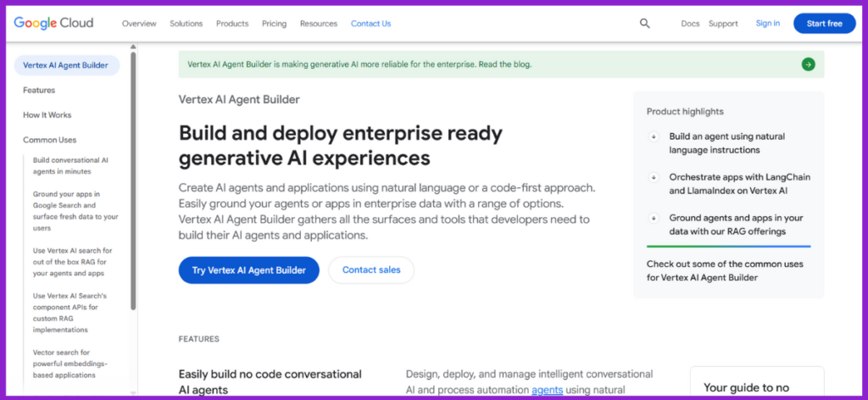Open the Docs link
Screen dimensions: 868x400
tap(690, 24)
